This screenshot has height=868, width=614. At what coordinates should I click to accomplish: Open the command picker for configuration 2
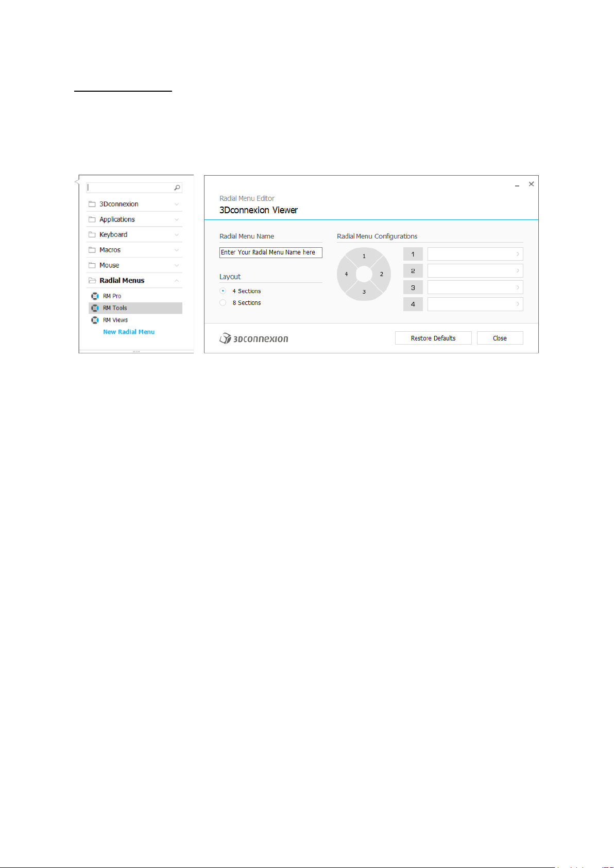475,271
